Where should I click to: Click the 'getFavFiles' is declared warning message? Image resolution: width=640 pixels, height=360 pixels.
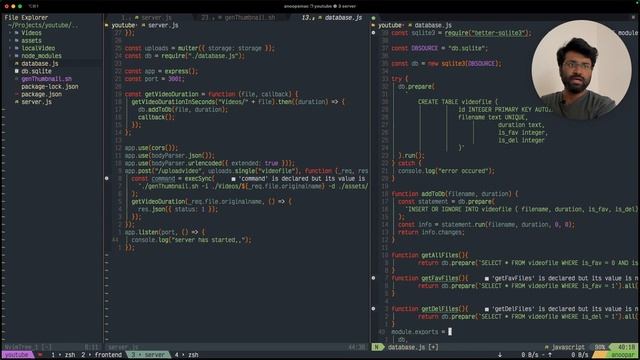(x=562, y=278)
